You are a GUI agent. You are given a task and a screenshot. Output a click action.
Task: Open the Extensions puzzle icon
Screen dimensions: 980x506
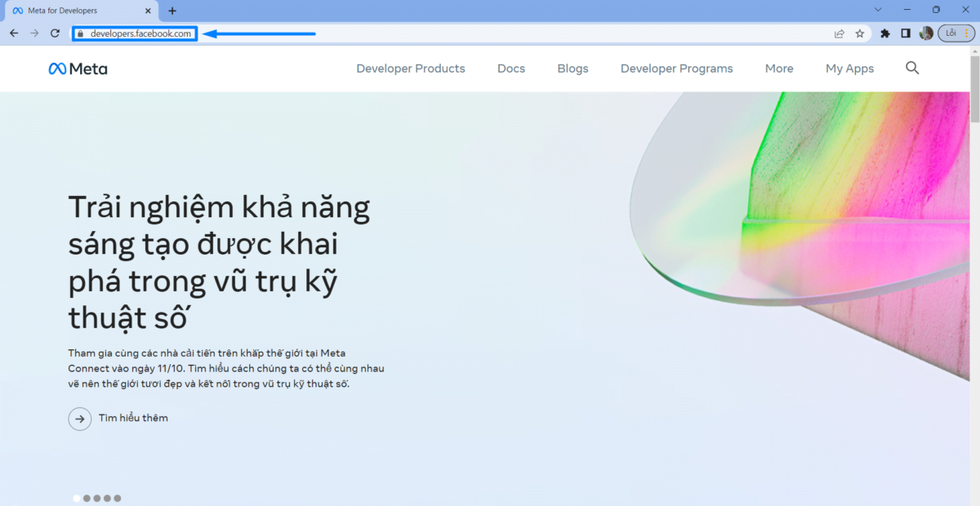click(x=884, y=33)
